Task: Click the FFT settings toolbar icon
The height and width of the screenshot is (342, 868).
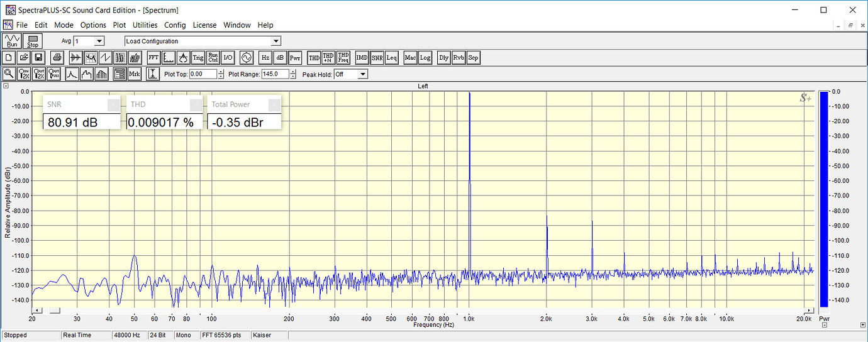Action: pos(153,58)
